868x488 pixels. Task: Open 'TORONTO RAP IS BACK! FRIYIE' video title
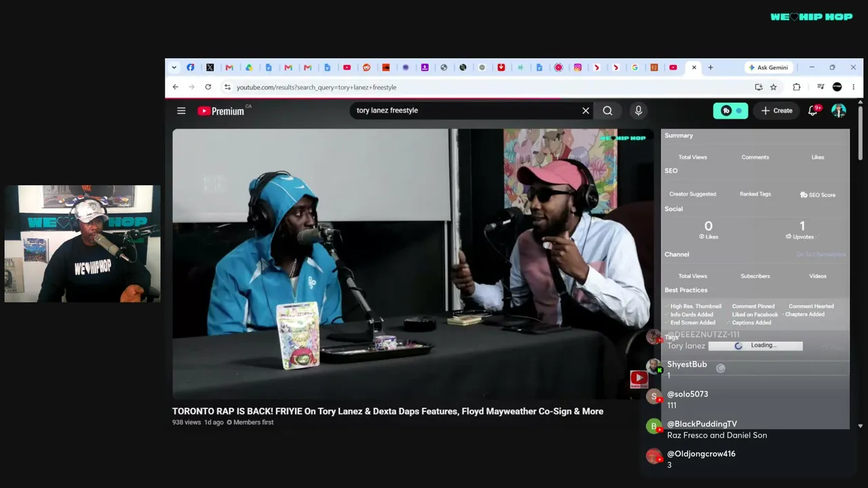388,411
